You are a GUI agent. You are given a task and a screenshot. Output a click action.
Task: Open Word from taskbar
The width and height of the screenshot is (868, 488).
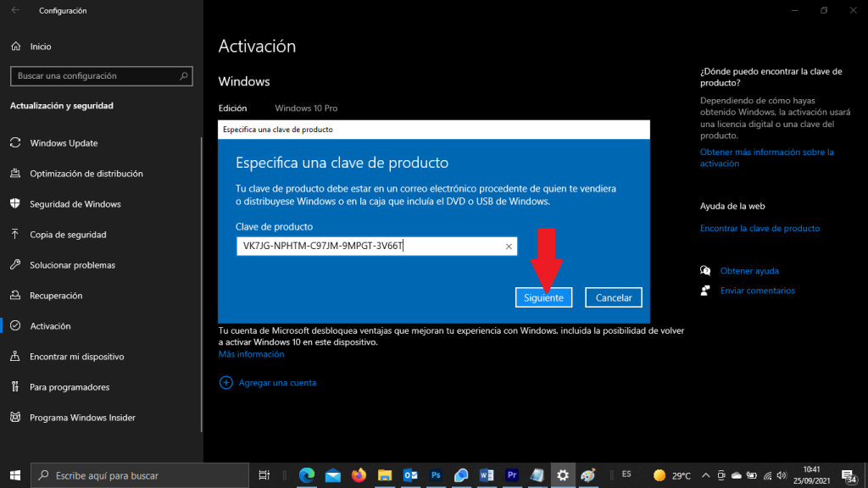coord(487,475)
